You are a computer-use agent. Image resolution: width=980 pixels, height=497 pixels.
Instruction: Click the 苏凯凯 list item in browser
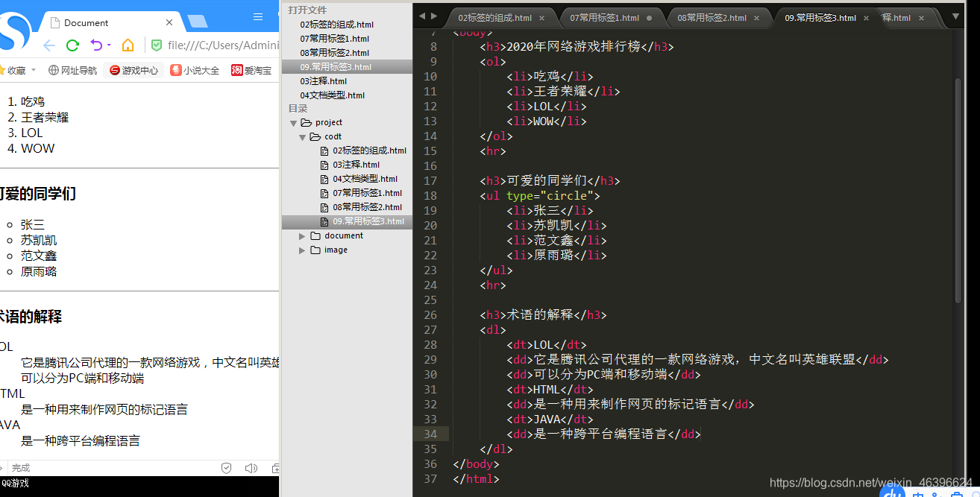(39, 240)
